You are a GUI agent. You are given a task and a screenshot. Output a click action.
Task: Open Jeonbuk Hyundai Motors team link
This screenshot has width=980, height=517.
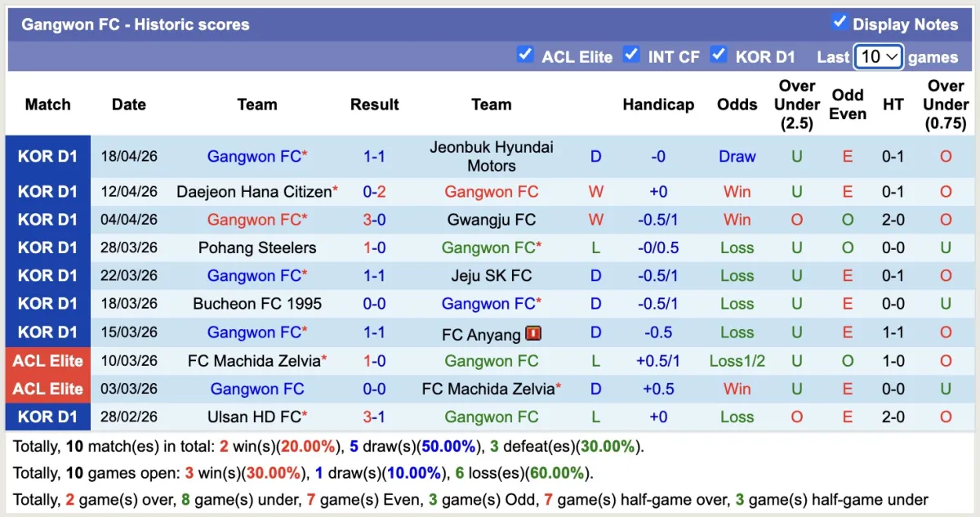point(491,156)
